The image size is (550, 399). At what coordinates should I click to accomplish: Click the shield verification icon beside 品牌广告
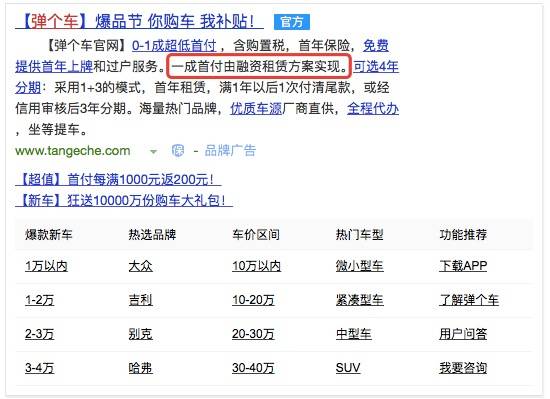click(x=178, y=151)
